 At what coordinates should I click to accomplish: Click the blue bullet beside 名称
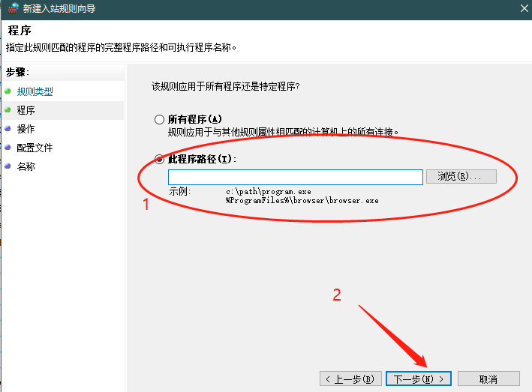point(8,166)
